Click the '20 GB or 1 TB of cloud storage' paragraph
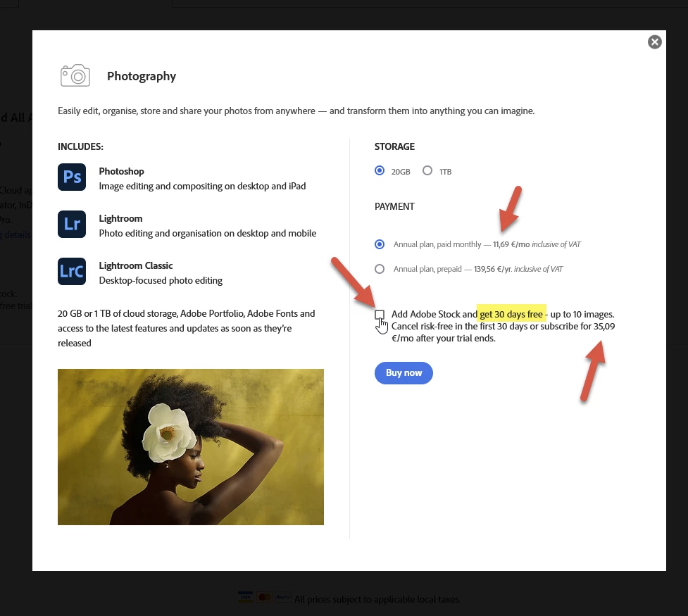The image size is (688, 616). [x=187, y=328]
